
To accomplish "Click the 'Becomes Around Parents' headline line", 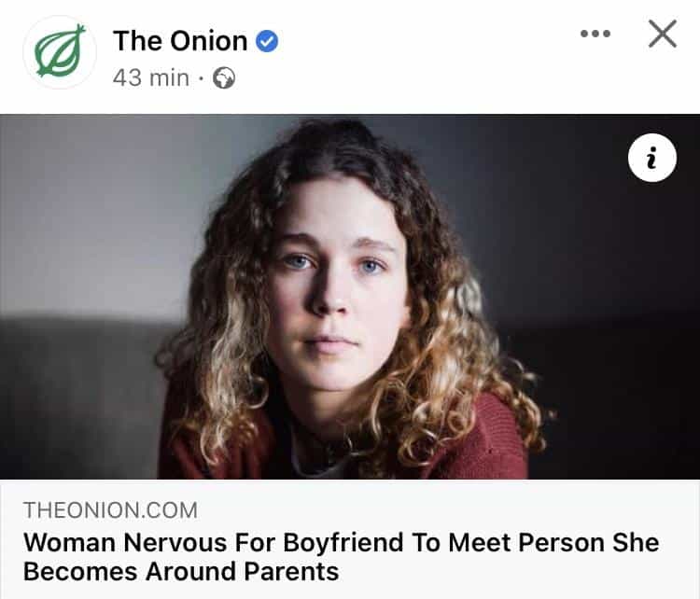I will [x=180, y=571].
